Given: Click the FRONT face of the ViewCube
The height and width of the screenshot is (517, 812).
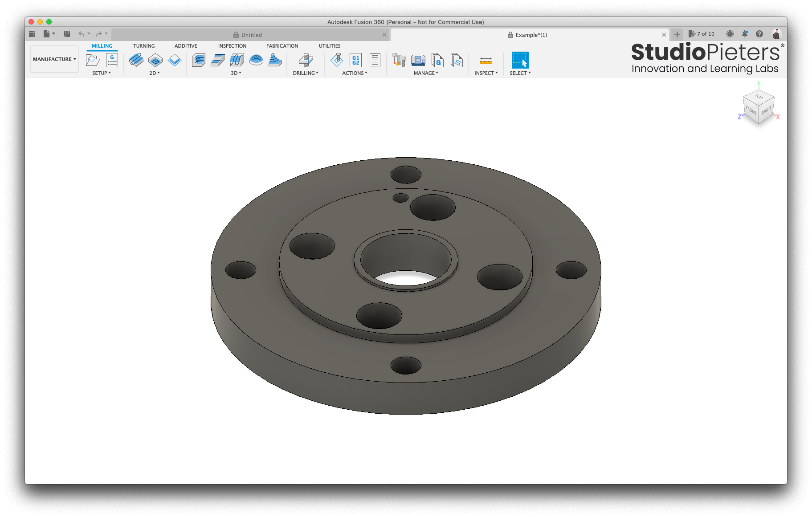Looking at the screenshot, I should coord(751,110).
